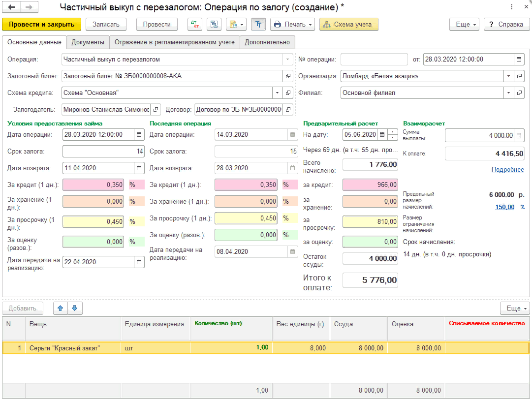Open the Печать dropdown menu

tap(292, 25)
